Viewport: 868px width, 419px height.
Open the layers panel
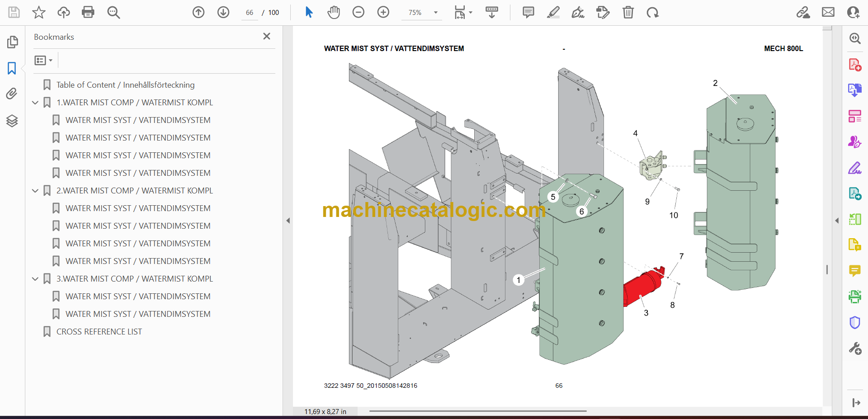point(12,121)
